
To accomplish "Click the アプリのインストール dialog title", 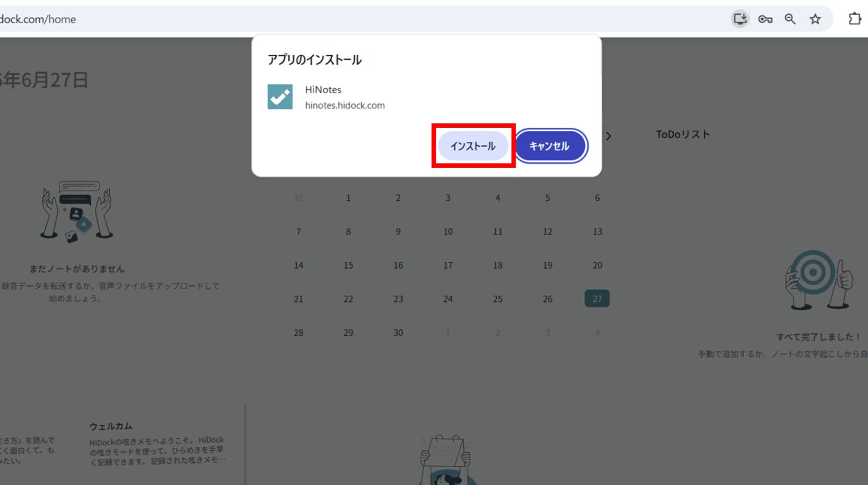I will (x=314, y=60).
